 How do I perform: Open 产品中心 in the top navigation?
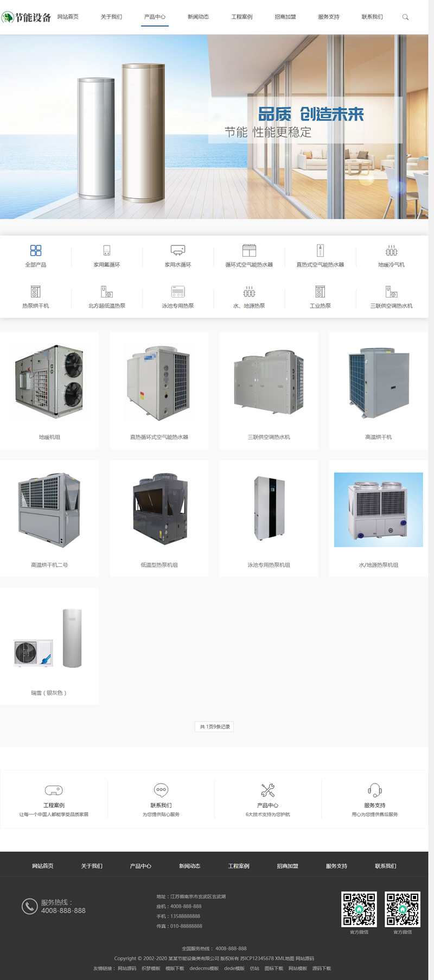click(155, 17)
